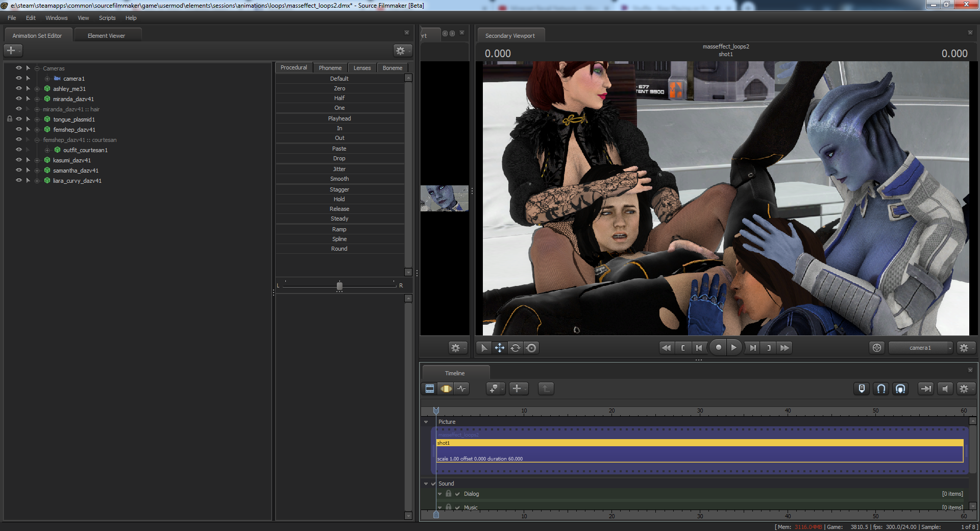Uncheck the Dialog track checkmark
Image resolution: width=980 pixels, height=531 pixels.
(x=457, y=494)
